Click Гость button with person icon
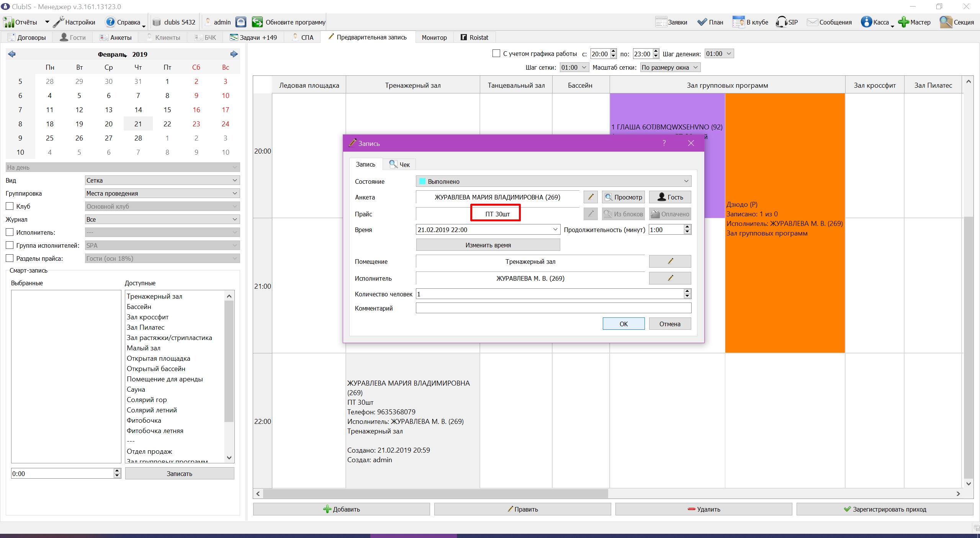 (670, 197)
